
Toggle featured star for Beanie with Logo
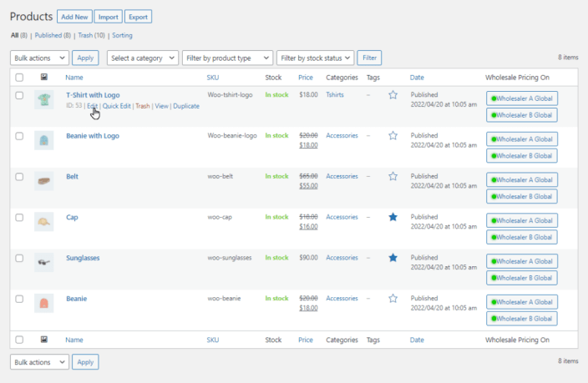tap(393, 136)
